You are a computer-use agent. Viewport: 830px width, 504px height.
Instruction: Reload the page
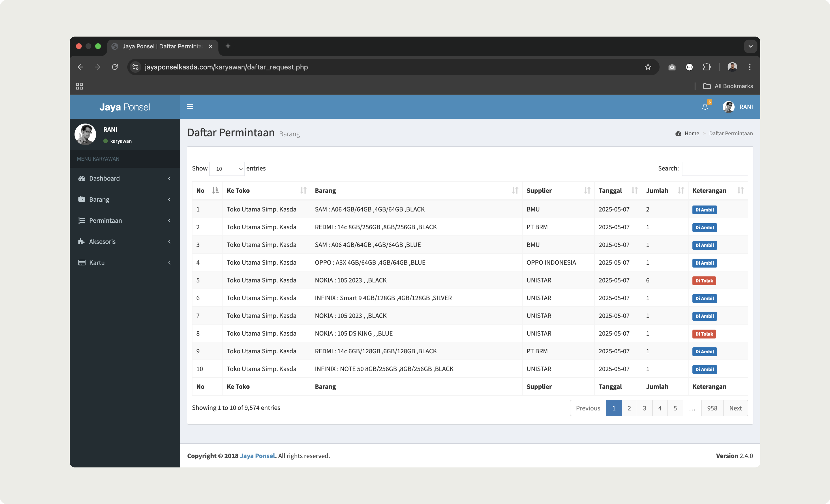point(115,67)
